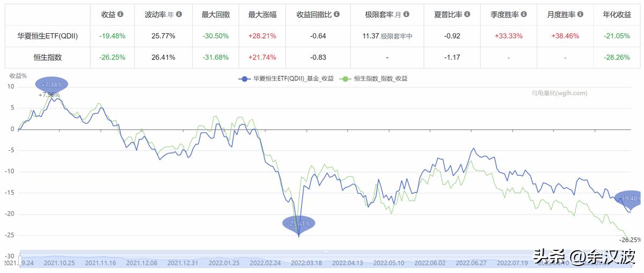Click the info icon beside 季度胜率

(524, 14)
